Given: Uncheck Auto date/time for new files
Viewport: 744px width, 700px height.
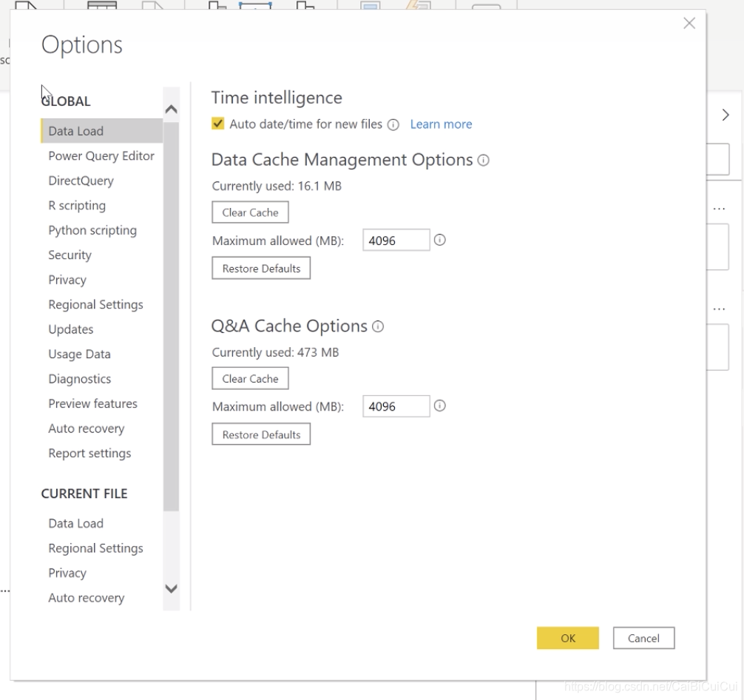Looking at the screenshot, I should tap(217, 124).
